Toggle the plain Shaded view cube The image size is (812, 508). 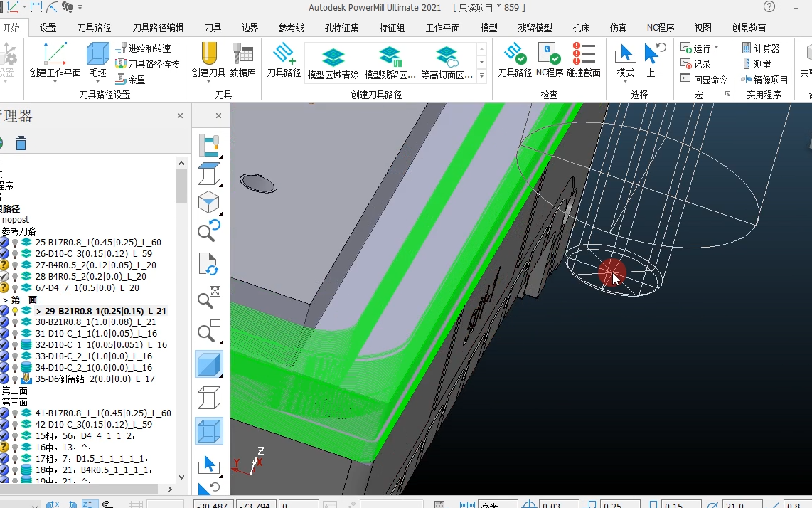click(x=209, y=364)
